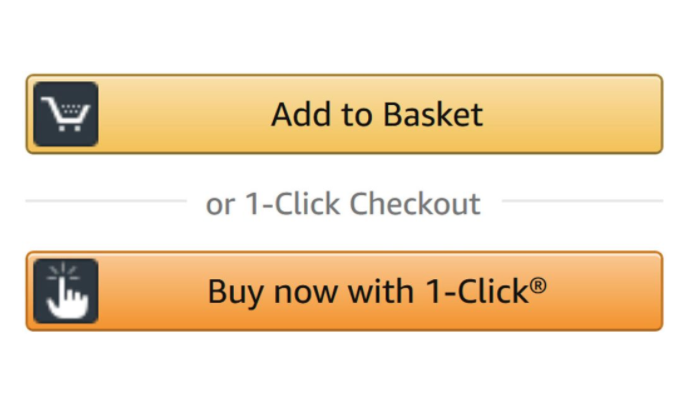Click the right end of the Add to Basket button
681x400 pixels.
coord(640,114)
